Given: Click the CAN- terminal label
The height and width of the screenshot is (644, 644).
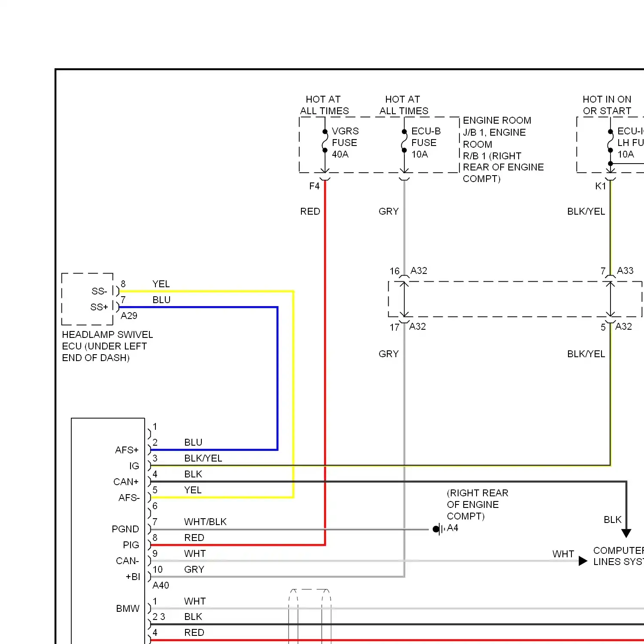Looking at the screenshot, I should click(x=128, y=561).
